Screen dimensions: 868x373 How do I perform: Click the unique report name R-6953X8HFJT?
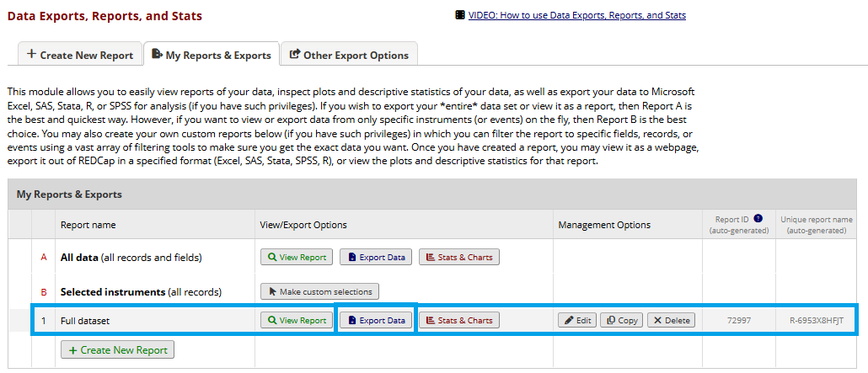(x=816, y=321)
